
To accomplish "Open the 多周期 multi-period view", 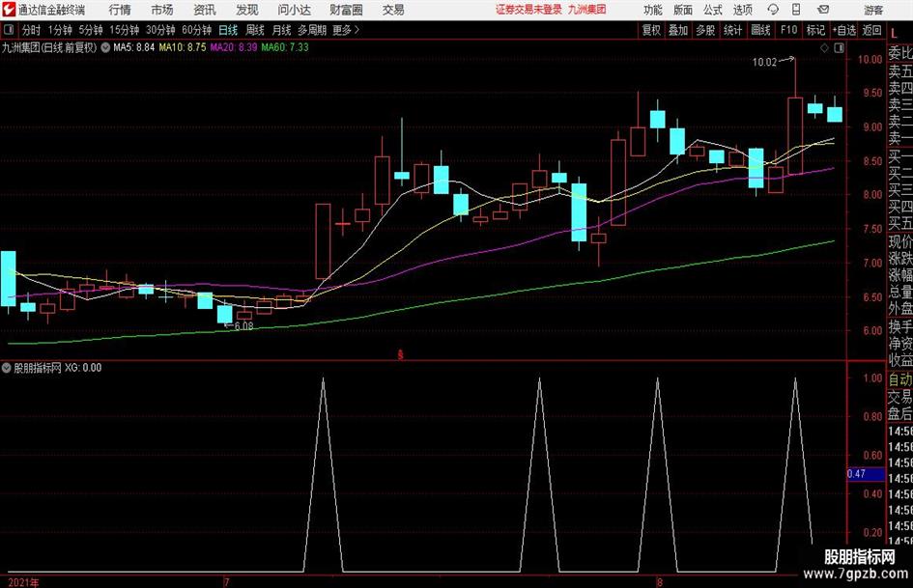I will point(312,30).
